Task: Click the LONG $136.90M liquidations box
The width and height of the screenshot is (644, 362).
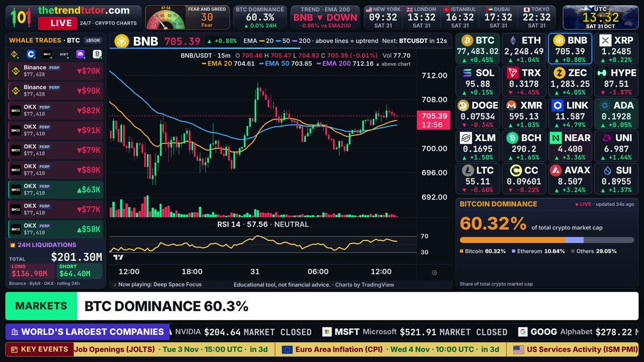Action: 33,271
